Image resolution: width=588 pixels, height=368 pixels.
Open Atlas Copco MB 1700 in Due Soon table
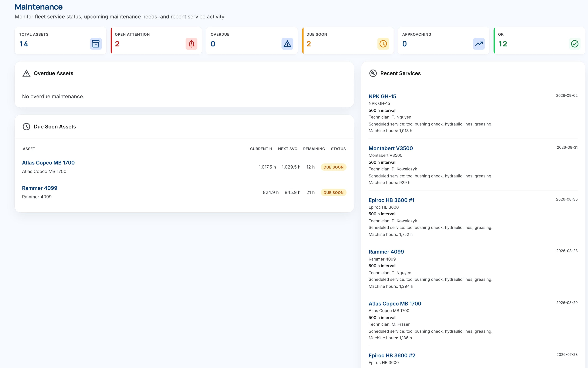click(x=48, y=163)
